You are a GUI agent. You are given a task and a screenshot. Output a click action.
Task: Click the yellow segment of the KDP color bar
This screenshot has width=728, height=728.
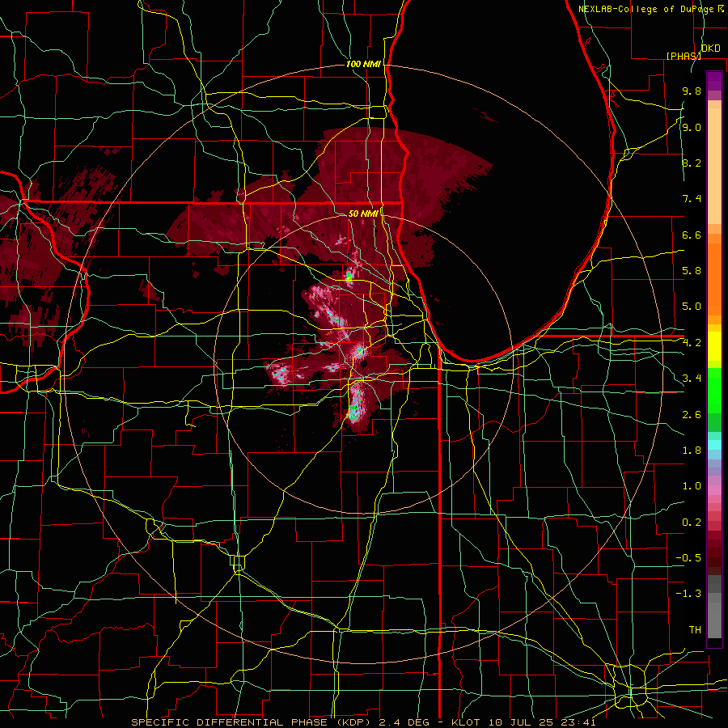(x=714, y=346)
